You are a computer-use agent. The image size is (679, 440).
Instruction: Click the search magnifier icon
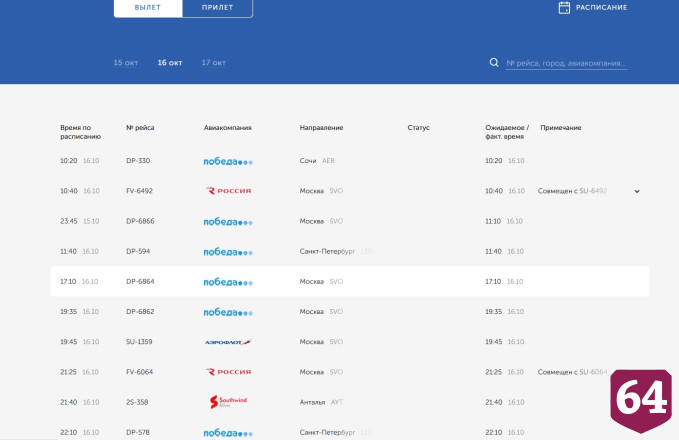pos(494,62)
